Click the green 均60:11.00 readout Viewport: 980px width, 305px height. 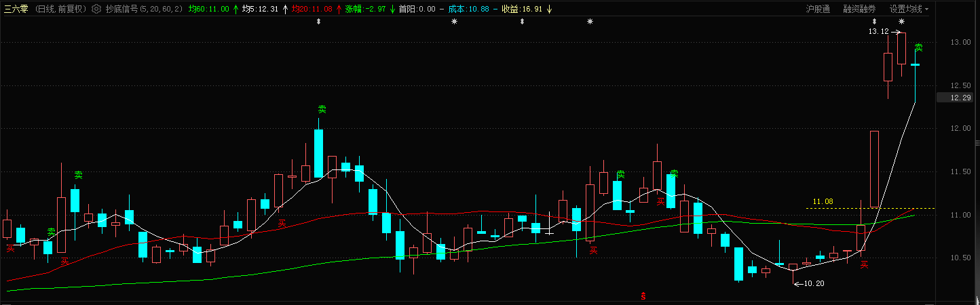(208, 9)
